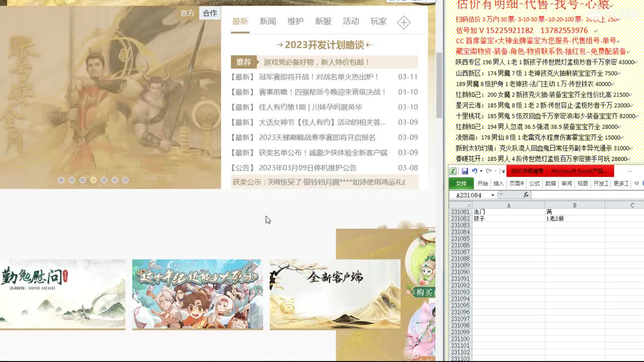
Task: Expand the Name Box dropdown next to A231084
Action: tap(493, 195)
